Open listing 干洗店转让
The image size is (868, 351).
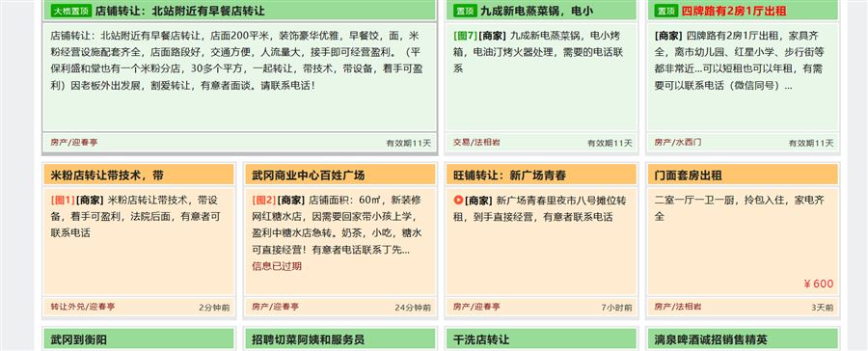point(481,339)
